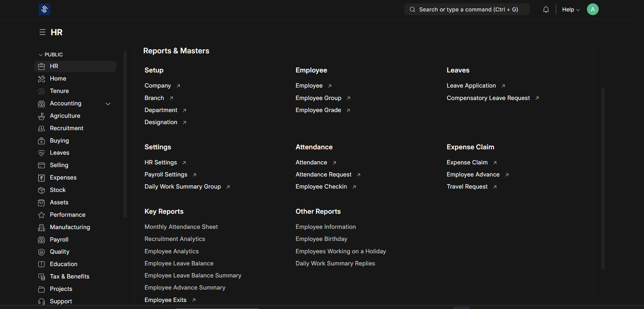This screenshot has height=309, width=644.
Task: Open the Monthly Attendance Sheet report
Action: tap(181, 227)
